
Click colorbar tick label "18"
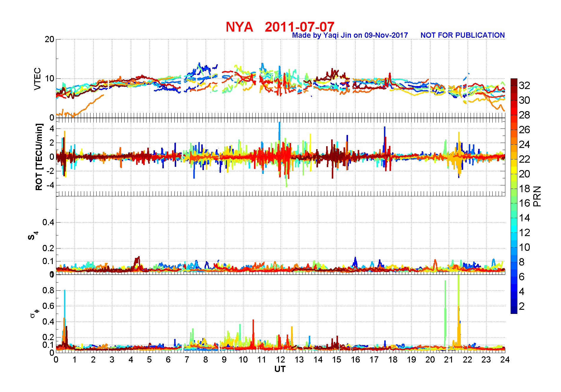524,189
